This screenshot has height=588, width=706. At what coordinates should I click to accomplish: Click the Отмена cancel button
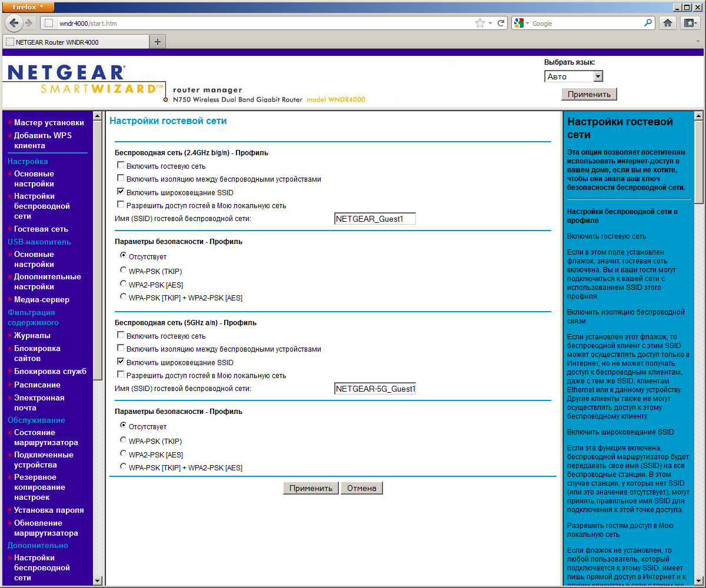click(x=361, y=488)
